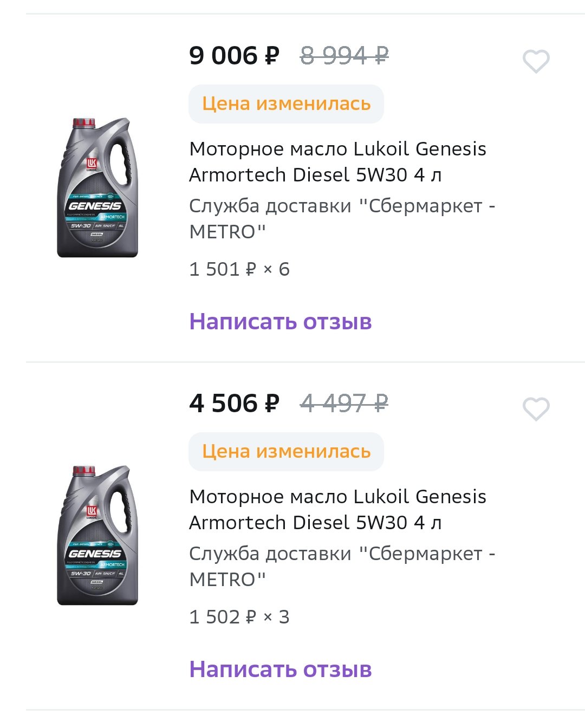
Task: Select the crossed-out 4 497 ₽ old price
Action: (344, 404)
